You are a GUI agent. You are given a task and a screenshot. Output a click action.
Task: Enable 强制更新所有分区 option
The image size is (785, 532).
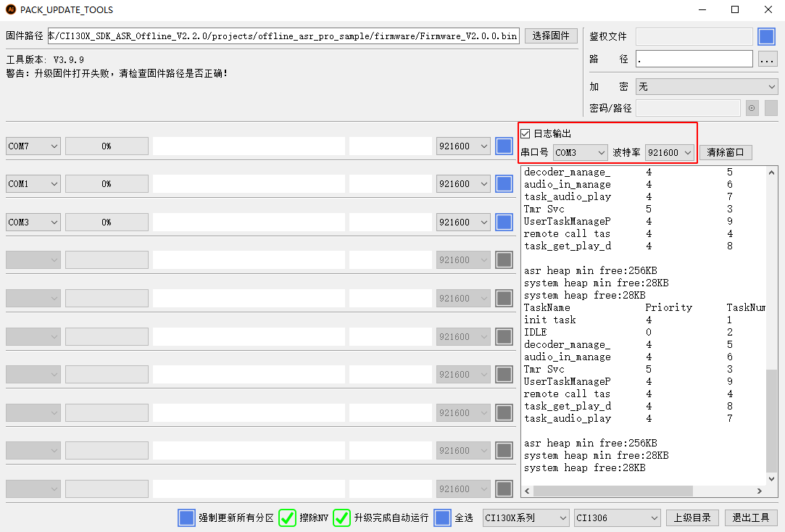click(186, 518)
